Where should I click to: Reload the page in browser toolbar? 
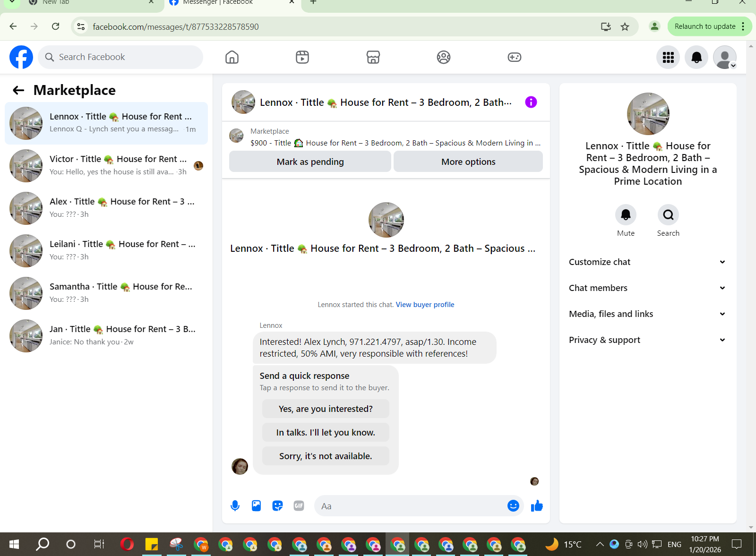(56, 26)
